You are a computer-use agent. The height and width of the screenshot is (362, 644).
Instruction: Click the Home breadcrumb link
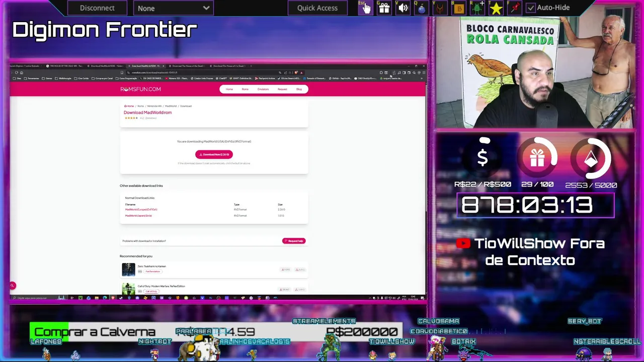click(x=129, y=106)
